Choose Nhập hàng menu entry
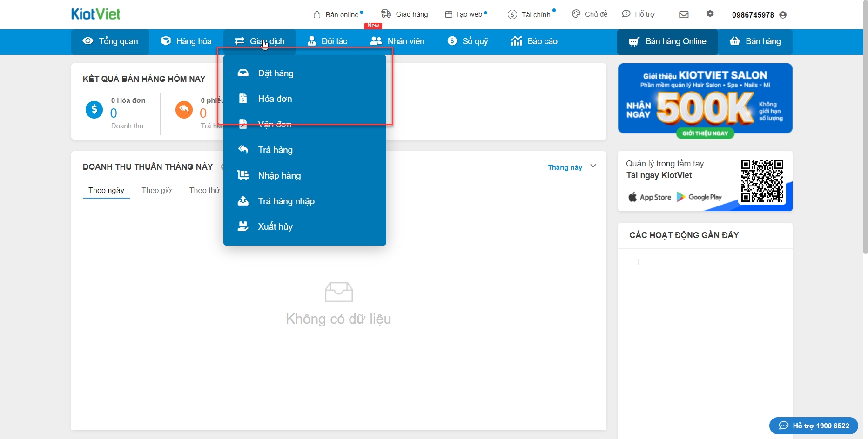This screenshot has height=439, width=868. (x=279, y=175)
